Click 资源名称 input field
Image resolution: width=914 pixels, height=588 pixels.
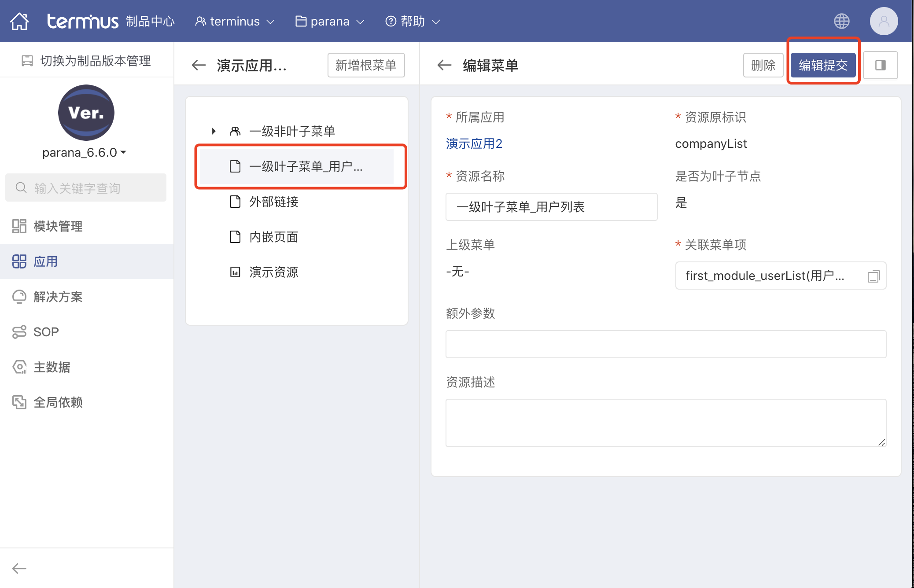click(551, 207)
